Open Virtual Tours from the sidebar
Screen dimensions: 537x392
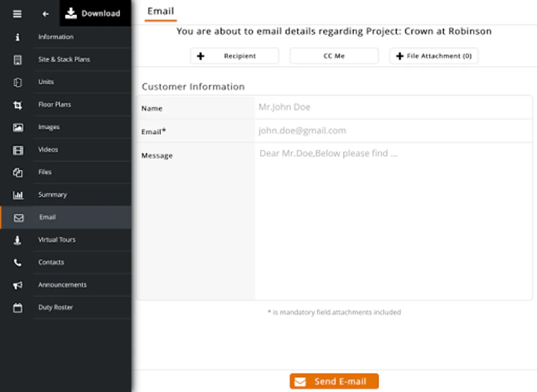click(65, 240)
